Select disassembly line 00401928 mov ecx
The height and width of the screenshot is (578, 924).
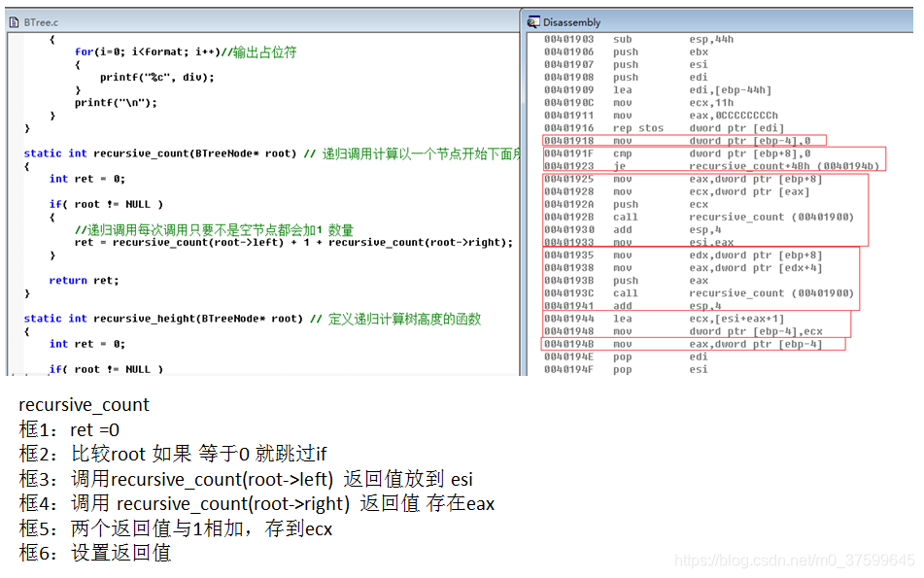pyautogui.click(x=677, y=191)
